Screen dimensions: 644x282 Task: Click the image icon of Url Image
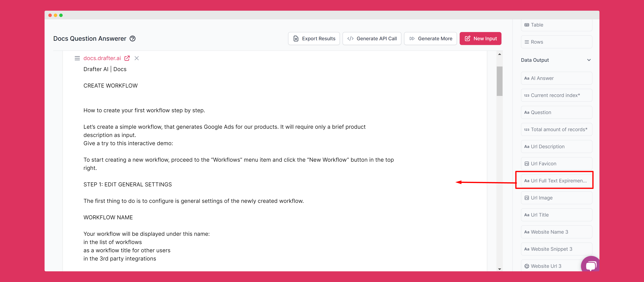(x=526, y=198)
